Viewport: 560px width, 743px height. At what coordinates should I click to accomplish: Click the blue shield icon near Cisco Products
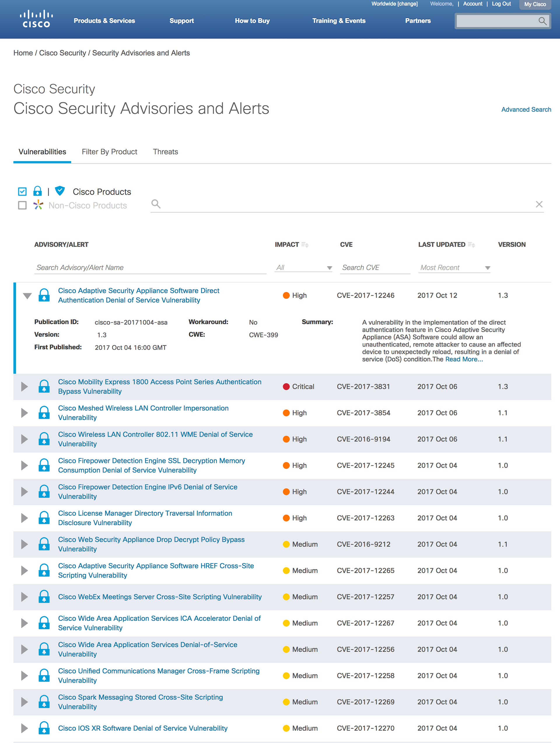pyautogui.click(x=60, y=191)
